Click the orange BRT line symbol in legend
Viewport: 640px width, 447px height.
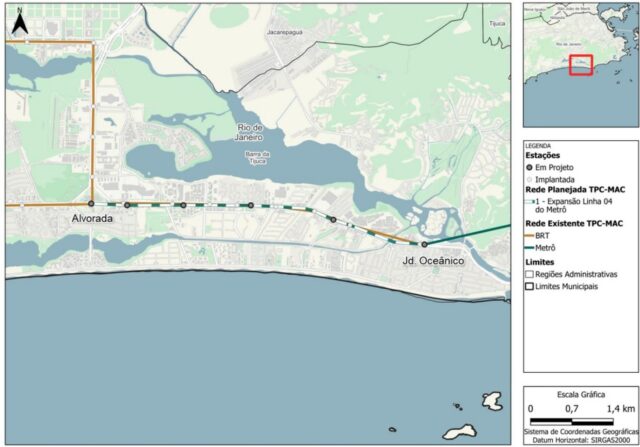coord(529,234)
